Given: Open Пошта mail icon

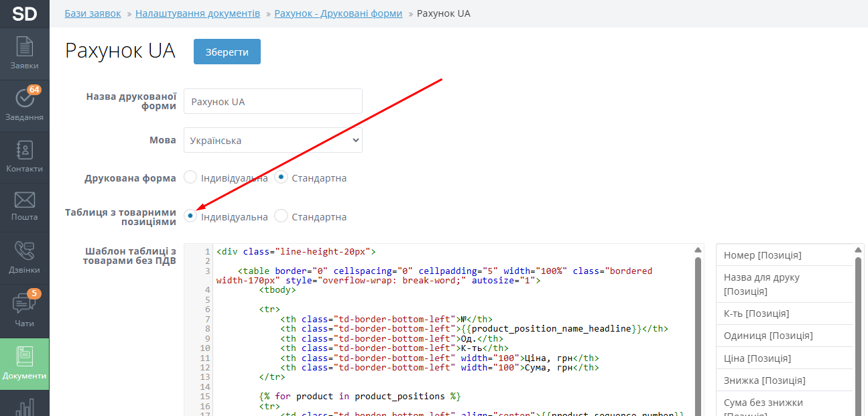Looking at the screenshot, I should pyautogui.click(x=24, y=206).
